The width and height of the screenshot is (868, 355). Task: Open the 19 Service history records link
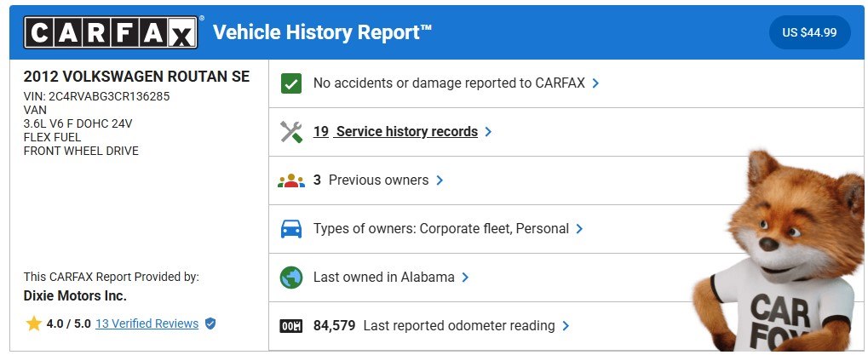(395, 132)
